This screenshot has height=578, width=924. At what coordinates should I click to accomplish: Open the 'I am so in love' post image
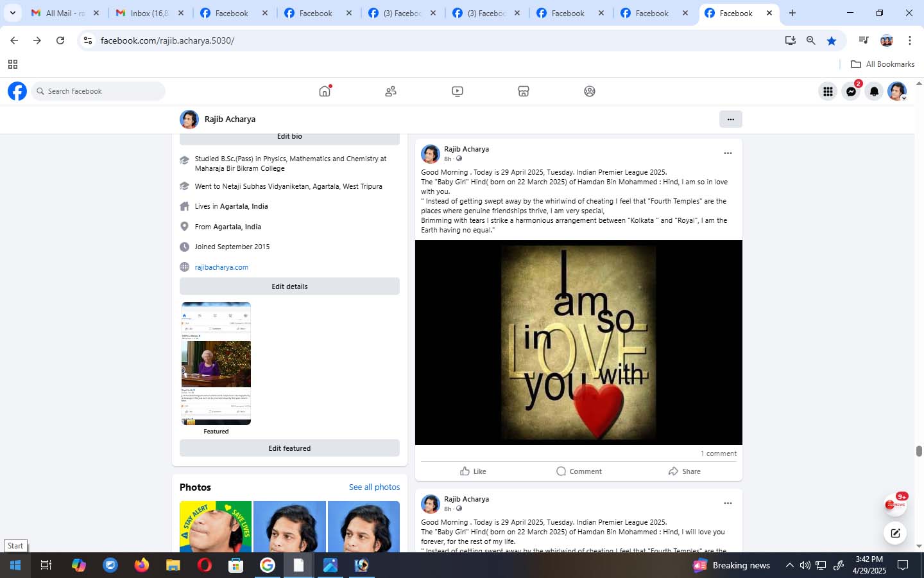pyautogui.click(x=579, y=342)
